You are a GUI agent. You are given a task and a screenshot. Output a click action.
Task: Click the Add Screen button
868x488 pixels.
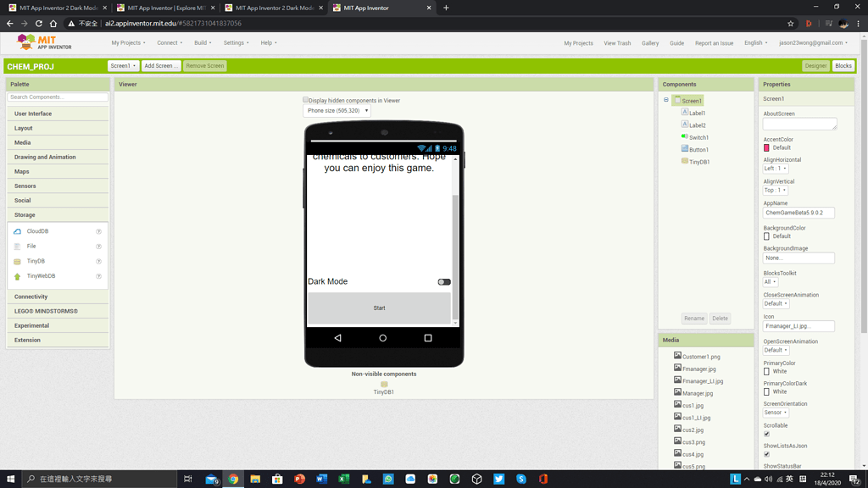click(160, 65)
